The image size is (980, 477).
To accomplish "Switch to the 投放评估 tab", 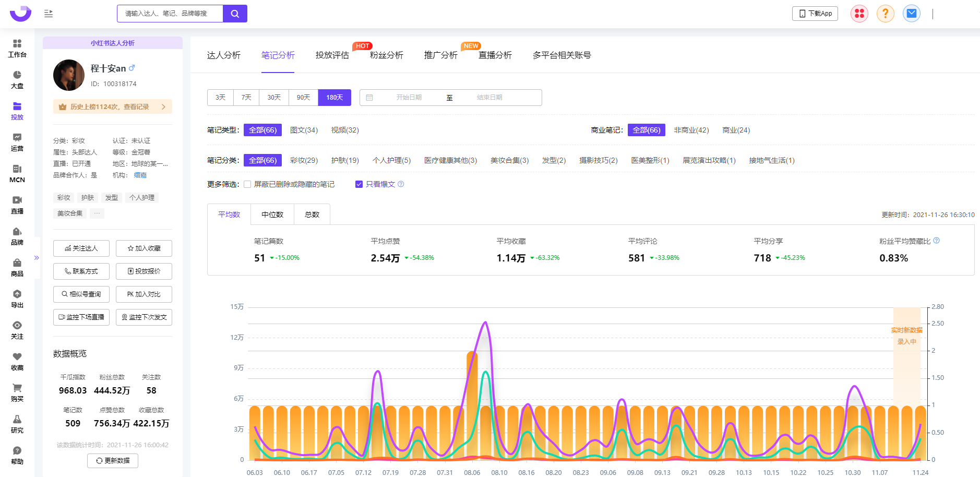I will 332,55.
